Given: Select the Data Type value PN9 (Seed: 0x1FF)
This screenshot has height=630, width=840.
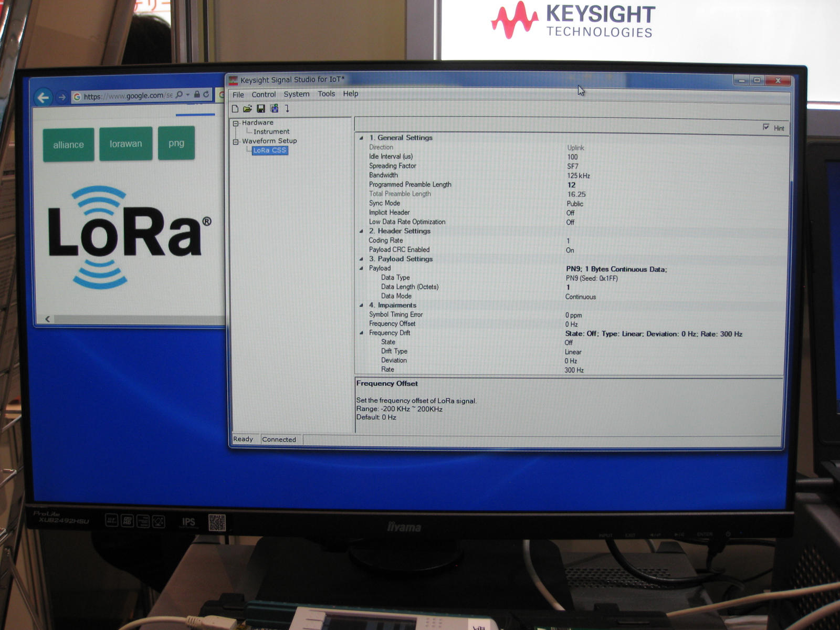Looking at the screenshot, I should tap(592, 278).
